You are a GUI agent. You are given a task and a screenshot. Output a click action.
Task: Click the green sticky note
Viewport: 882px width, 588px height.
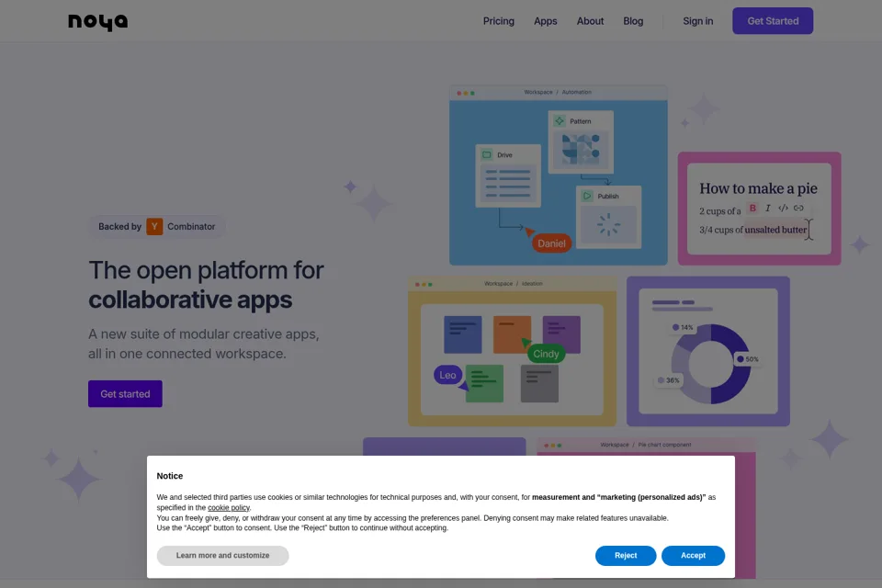(x=484, y=383)
